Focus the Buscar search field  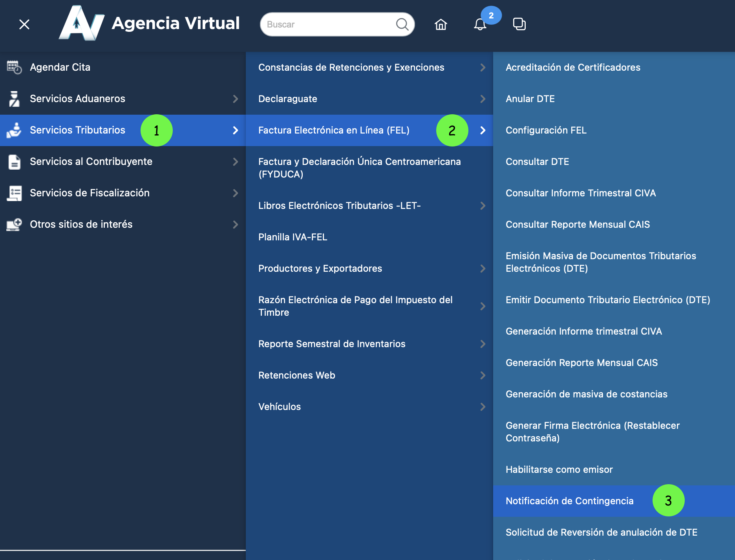pos(337,24)
